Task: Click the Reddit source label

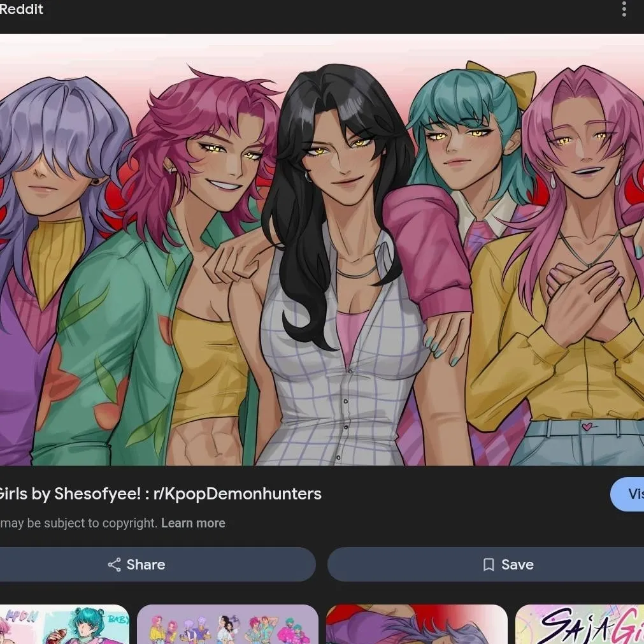Action: click(22, 10)
